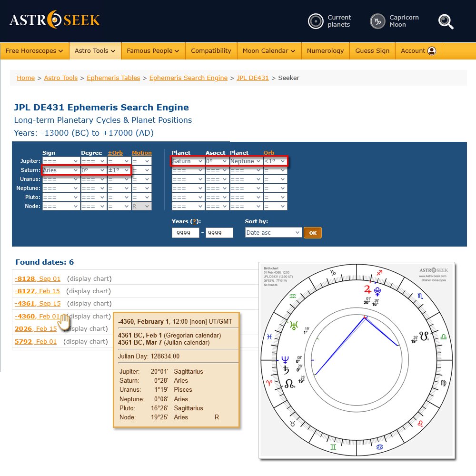Open first Aspect dropdown showing 0°
This screenshot has width=476, height=476.
click(217, 161)
